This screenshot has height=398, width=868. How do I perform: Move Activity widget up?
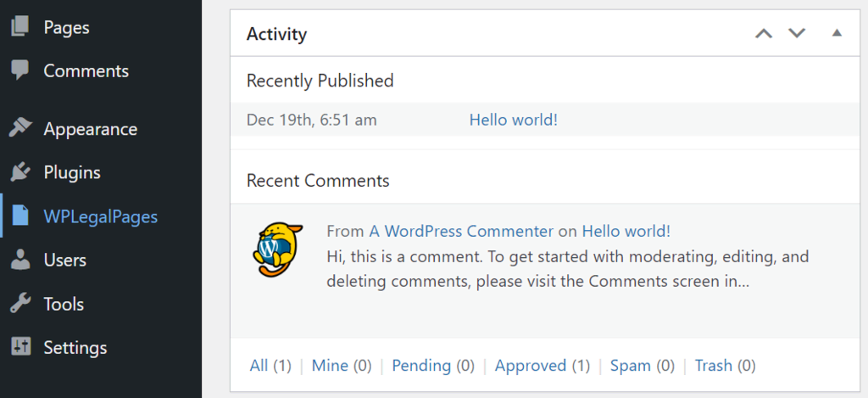764,34
